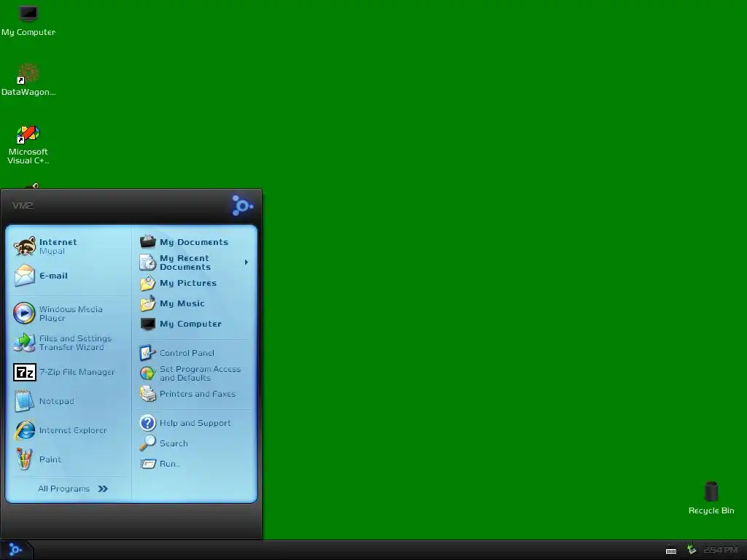Viewport: 747px width, 560px height.
Task: Select Internet Mypal label
Action: tap(58, 246)
